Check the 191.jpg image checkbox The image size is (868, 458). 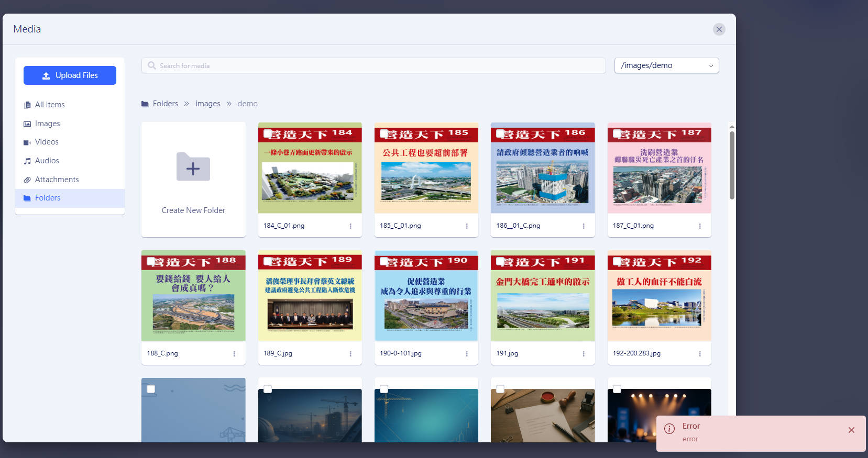(500, 261)
